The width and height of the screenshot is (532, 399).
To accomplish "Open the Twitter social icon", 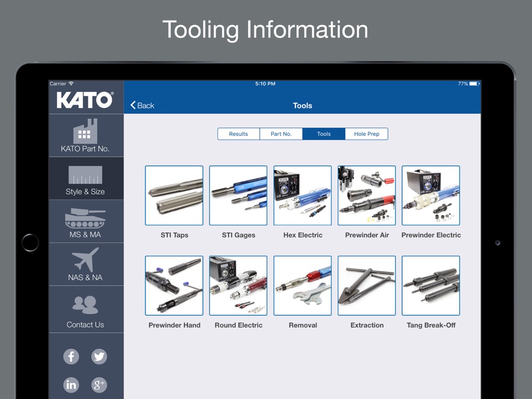I will [99, 356].
